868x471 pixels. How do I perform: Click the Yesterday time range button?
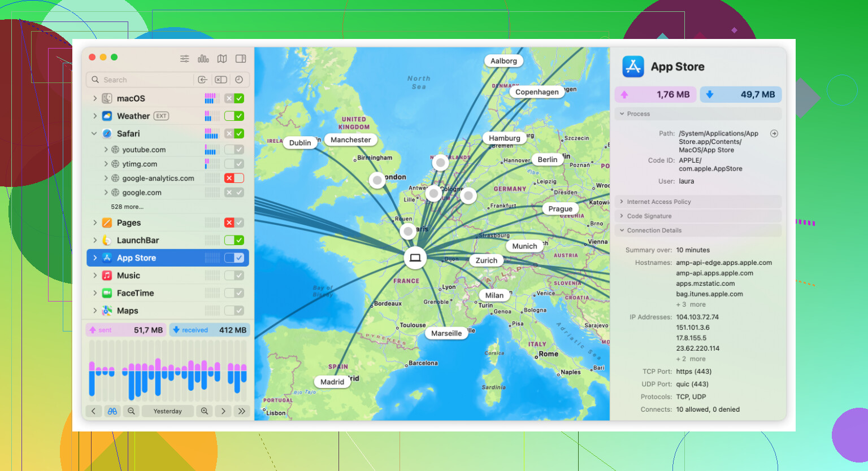click(x=168, y=411)
